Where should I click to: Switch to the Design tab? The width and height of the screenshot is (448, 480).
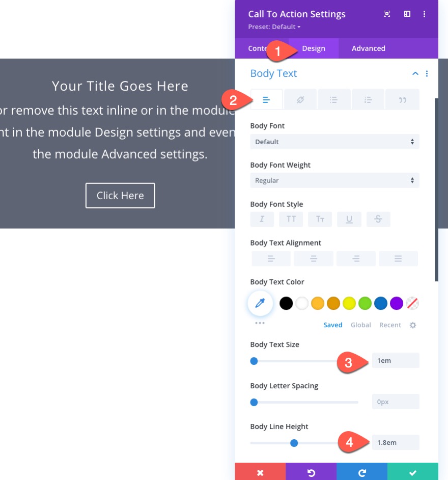tap(314, 48)
